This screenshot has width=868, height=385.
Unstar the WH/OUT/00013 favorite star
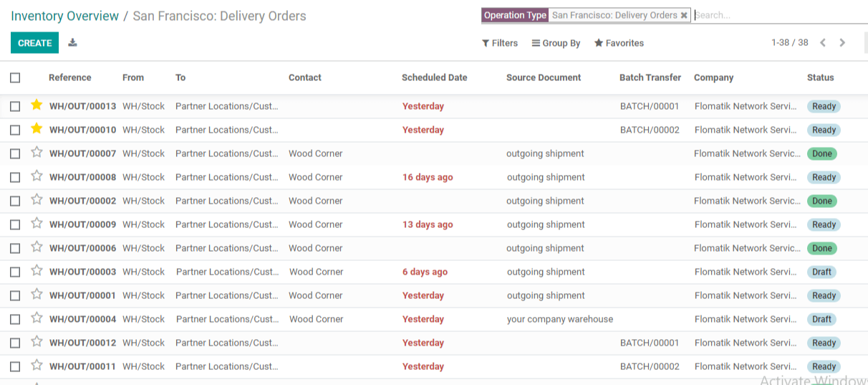tap(37, 105)
